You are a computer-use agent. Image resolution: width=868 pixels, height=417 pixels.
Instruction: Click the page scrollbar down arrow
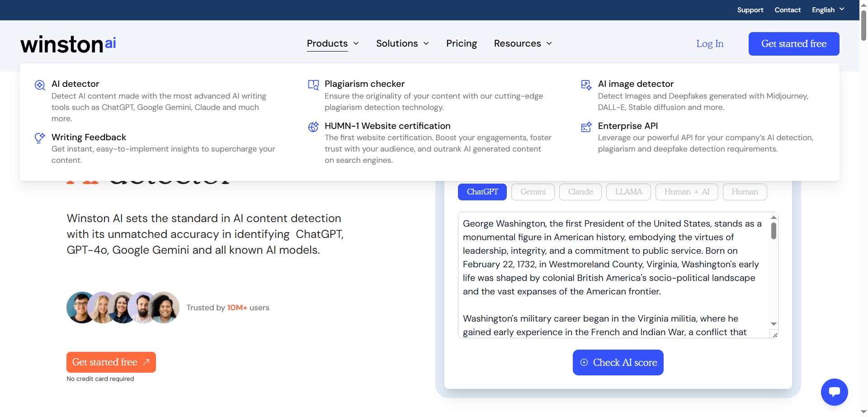pos(863,412)
